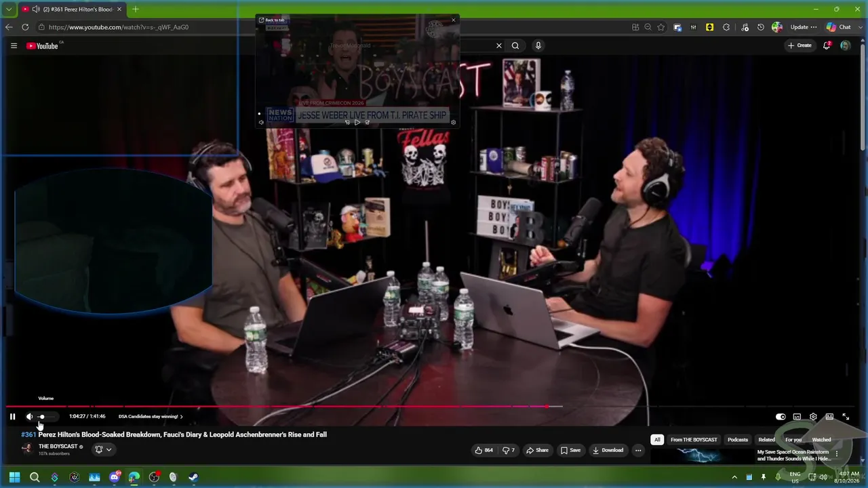Screen dimensions: 868x488
Task: Open THE BOYSCAST channel name link
Action: point(58,447)
